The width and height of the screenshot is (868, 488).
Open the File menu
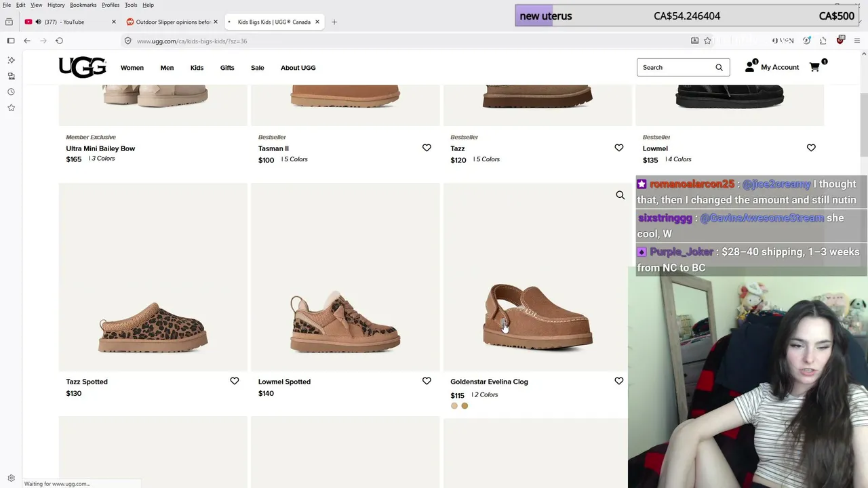tap(7, 5)
